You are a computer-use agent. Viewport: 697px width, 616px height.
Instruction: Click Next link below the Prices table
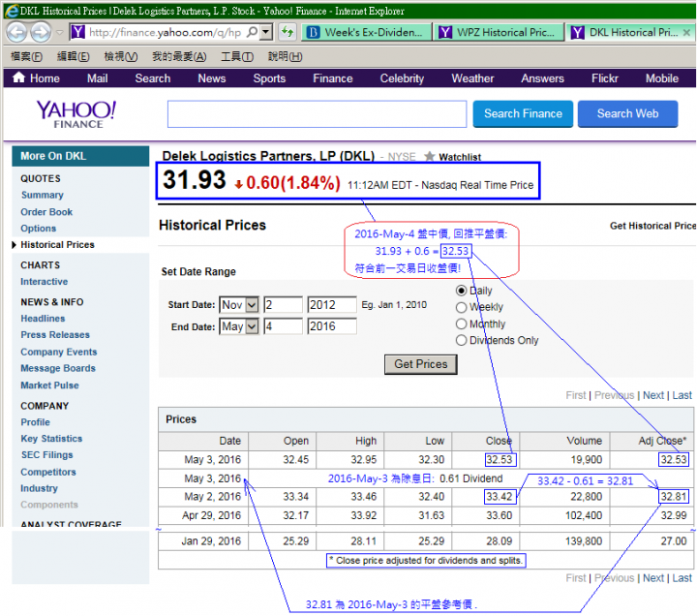[x=653, y=578]
